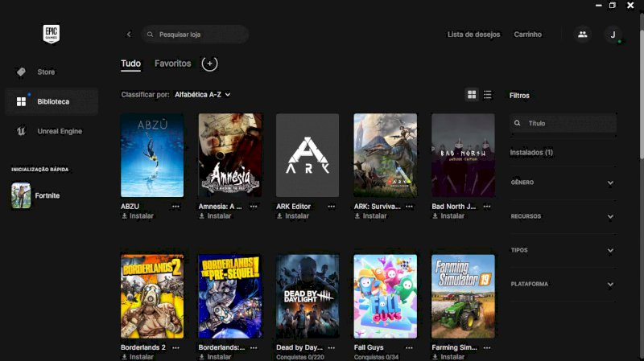Open the Farming Simulator 19 cover
Image resolution: width=644 pixels, height=361 pixels.
(x=463, y=297)
